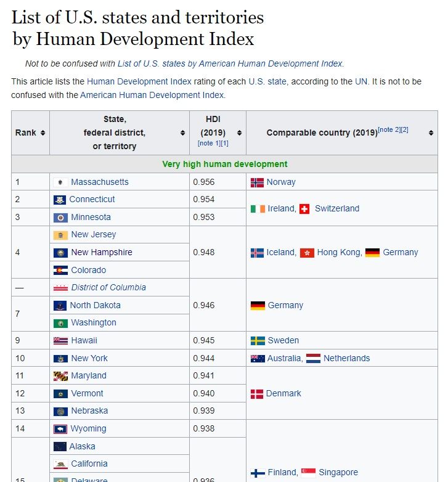The height and width of the screenshot is (482, 448).
Task: Click the Wyoming flag icon
Action: click(x=60, y=429)
